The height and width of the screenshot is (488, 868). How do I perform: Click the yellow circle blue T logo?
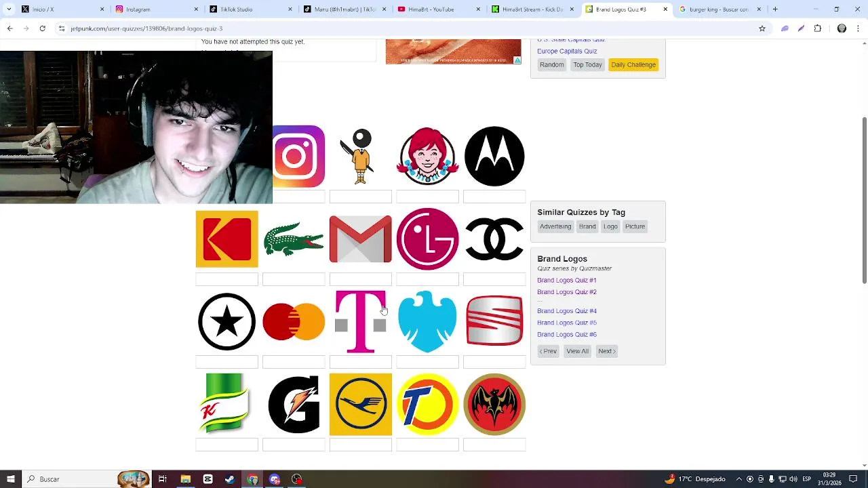point(427,404)
